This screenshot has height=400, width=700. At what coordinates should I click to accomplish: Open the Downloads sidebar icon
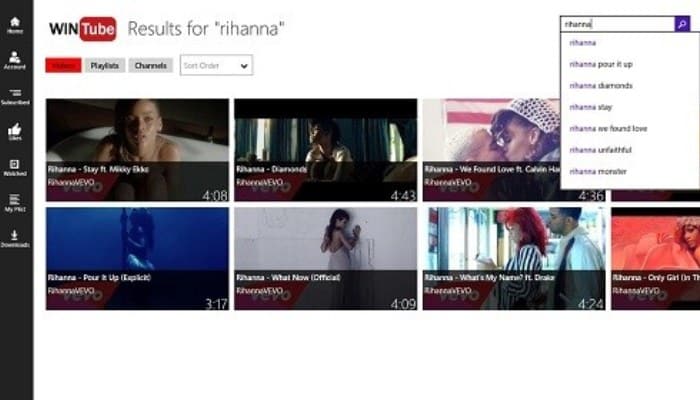15,238
